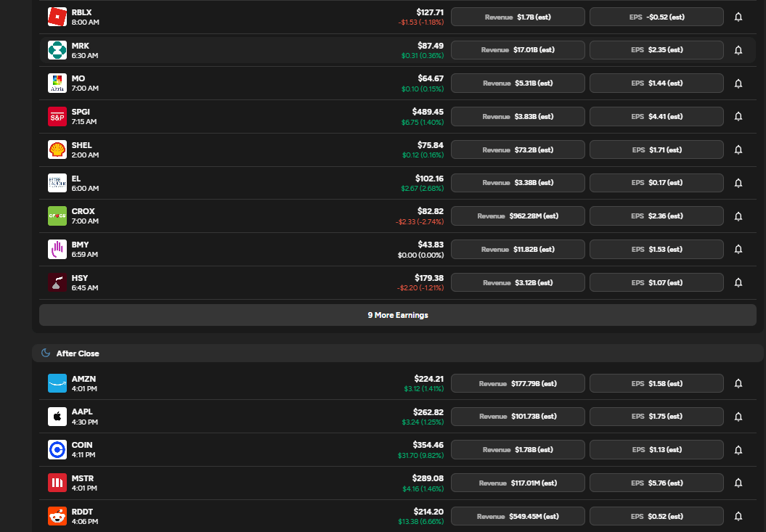Select the AMZN ticker name
The image size is (766, 532).
[83, 379]
